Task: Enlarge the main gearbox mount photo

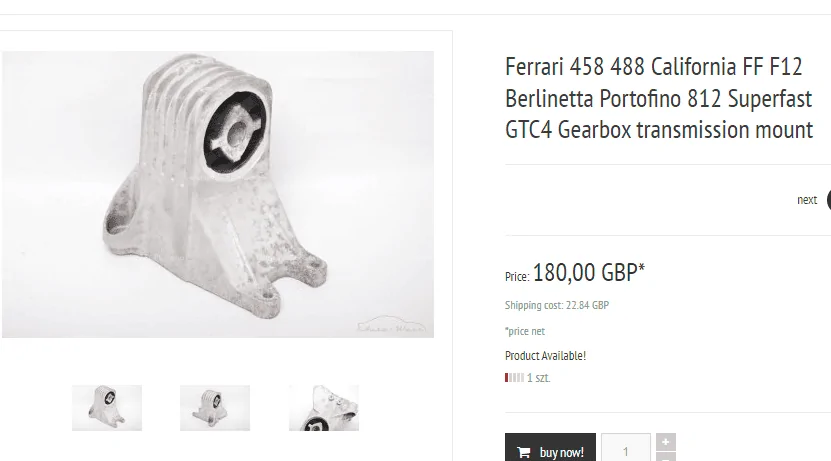Action: click(x=218, y=194)
